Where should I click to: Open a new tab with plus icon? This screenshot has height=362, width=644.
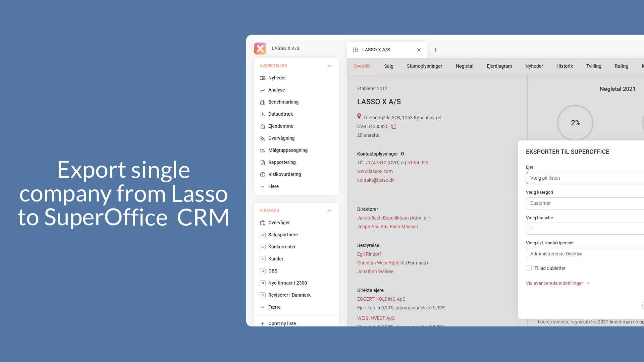(x=435, y=50)
